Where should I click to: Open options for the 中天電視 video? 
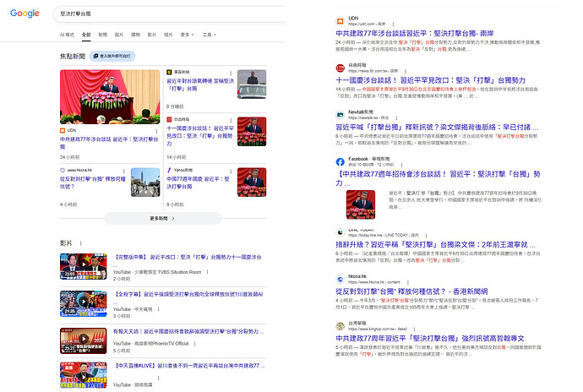[x=158, y=309]
